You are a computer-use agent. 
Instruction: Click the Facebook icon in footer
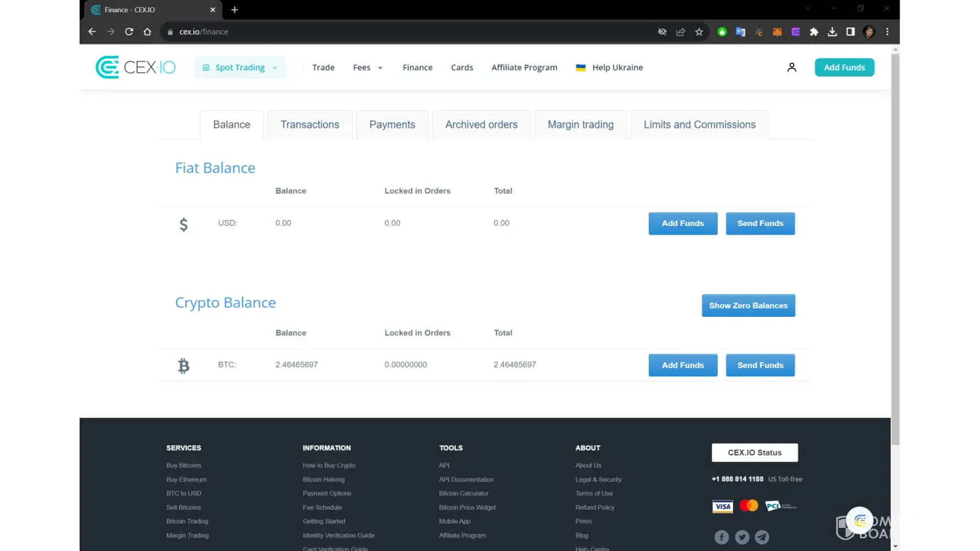pos(721,537)
